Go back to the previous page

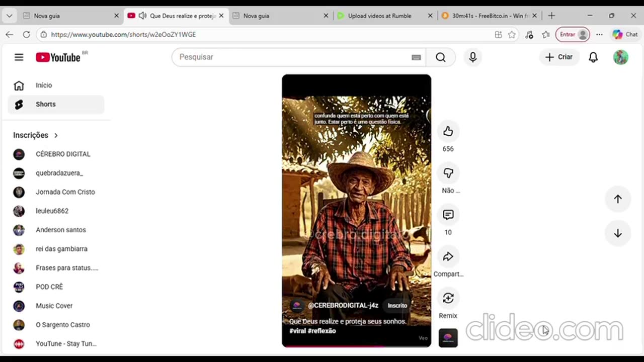10,35
